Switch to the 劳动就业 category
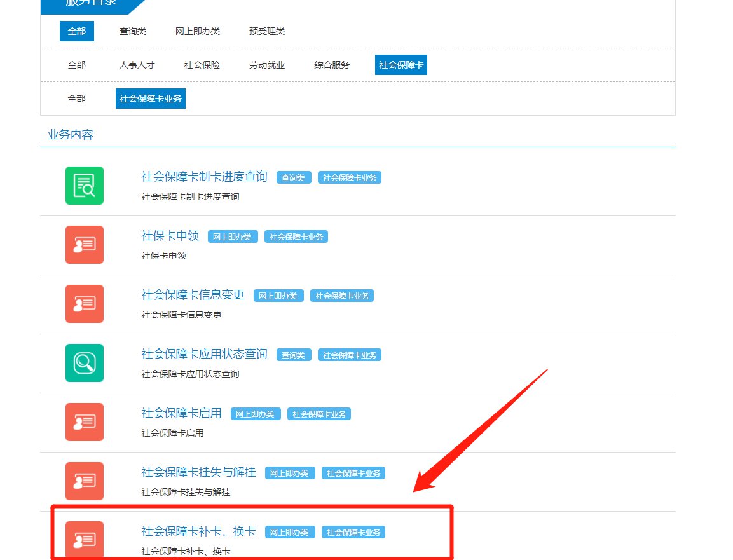 click(x=267, y=65)
